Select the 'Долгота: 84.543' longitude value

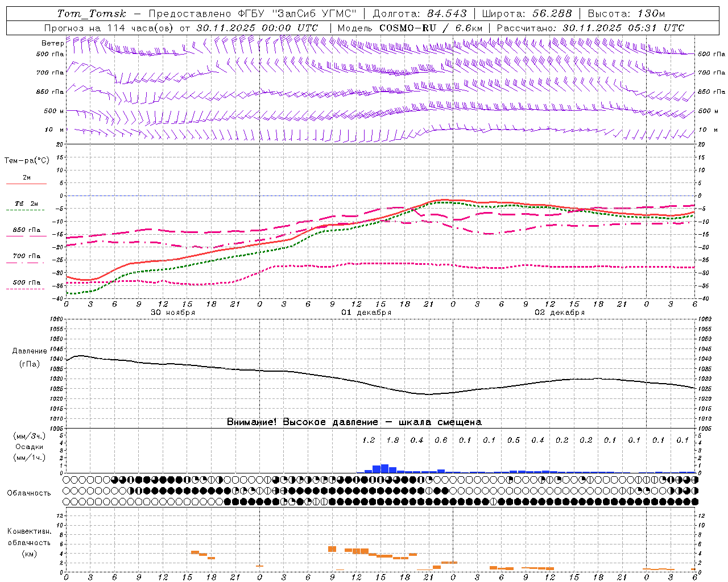point(420,14)
